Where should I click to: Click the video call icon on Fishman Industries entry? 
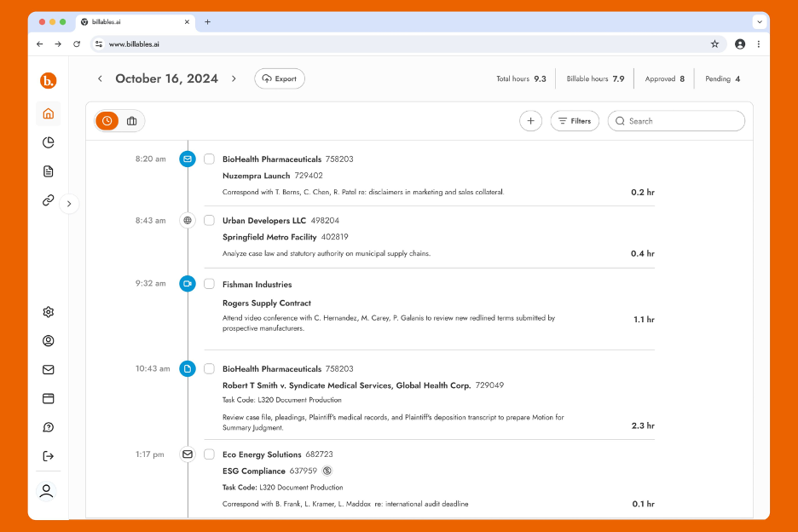pyautogui.click(x=187, y=283)
